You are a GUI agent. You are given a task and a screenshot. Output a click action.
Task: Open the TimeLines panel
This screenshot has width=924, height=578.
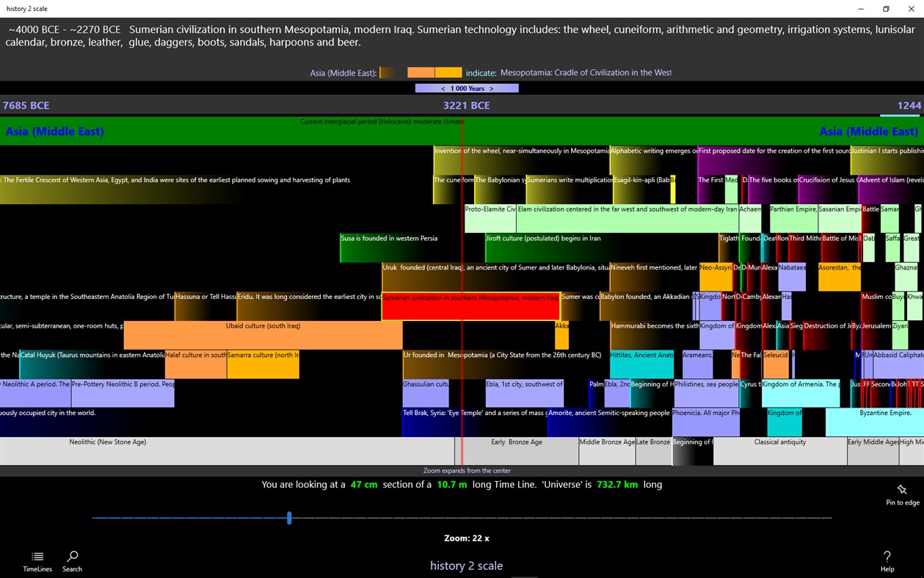(37, 560)
